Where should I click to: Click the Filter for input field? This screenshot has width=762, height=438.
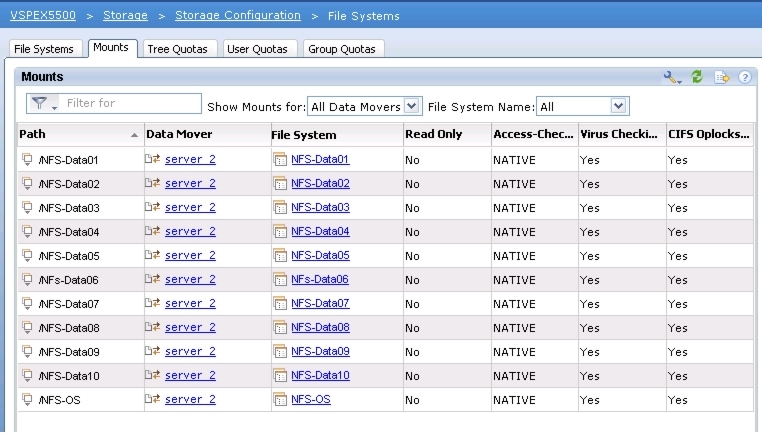130,103
